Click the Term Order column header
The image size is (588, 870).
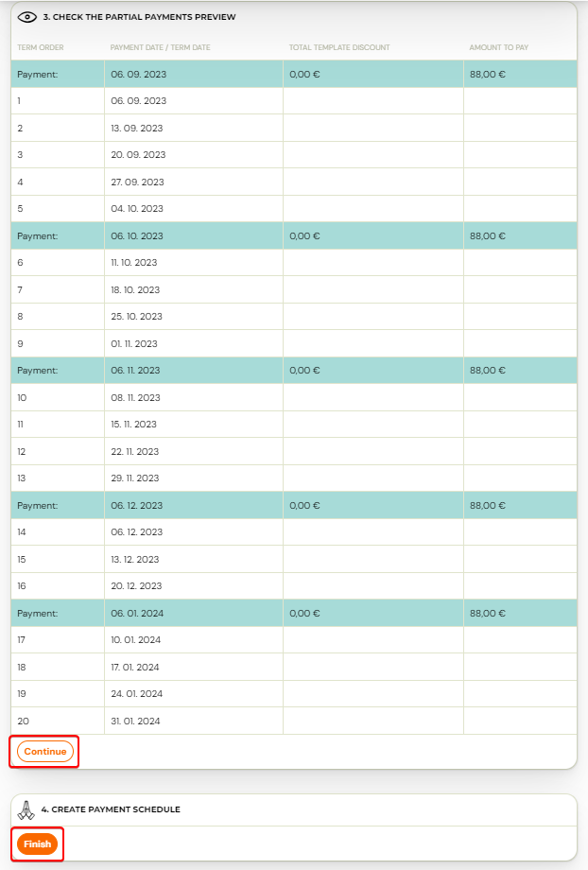(41, 47)
